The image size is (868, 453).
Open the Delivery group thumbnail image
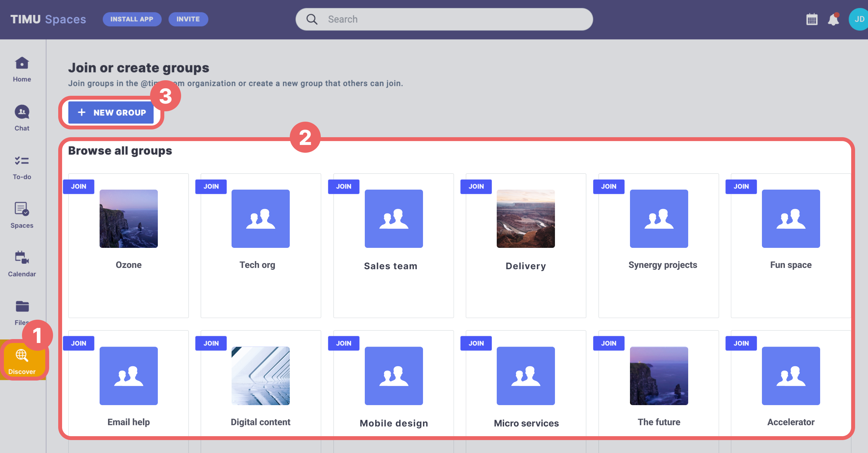tap(525, 218)
